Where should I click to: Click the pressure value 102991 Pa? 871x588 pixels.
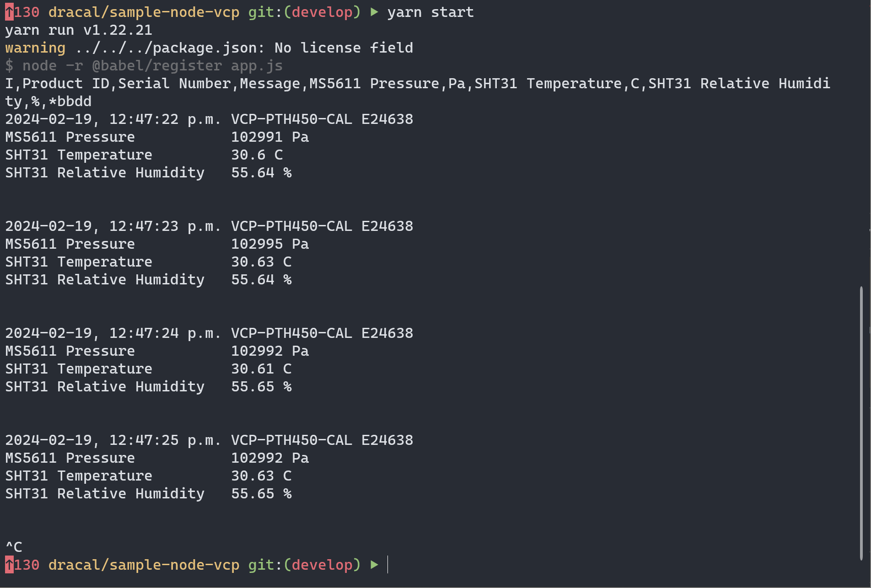[x=269, y=137]
